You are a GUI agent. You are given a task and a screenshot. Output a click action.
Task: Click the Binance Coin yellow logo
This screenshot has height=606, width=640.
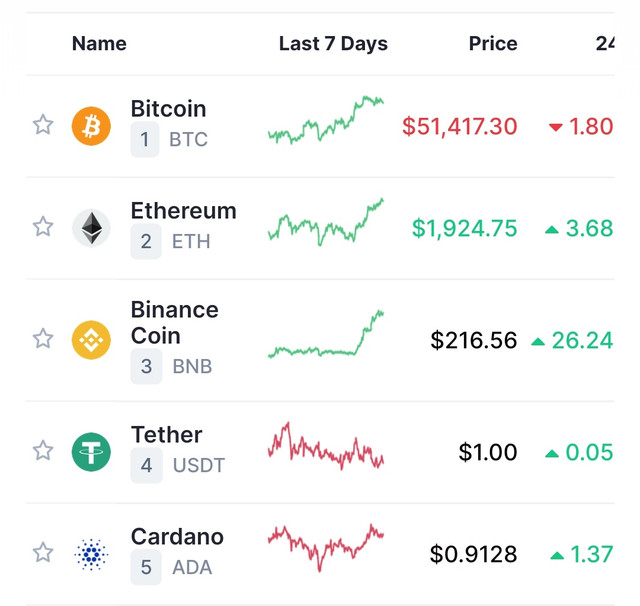pyautogui.click(x=91, y=340)
